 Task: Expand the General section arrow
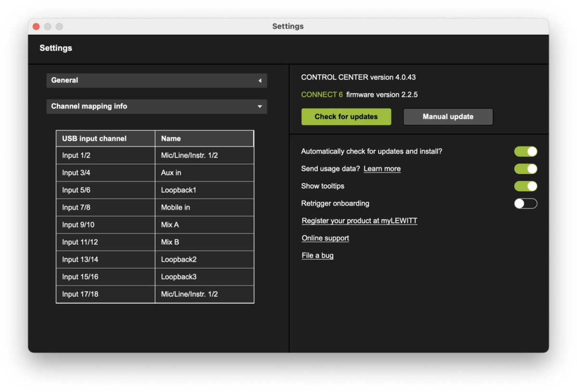(260, 81)
